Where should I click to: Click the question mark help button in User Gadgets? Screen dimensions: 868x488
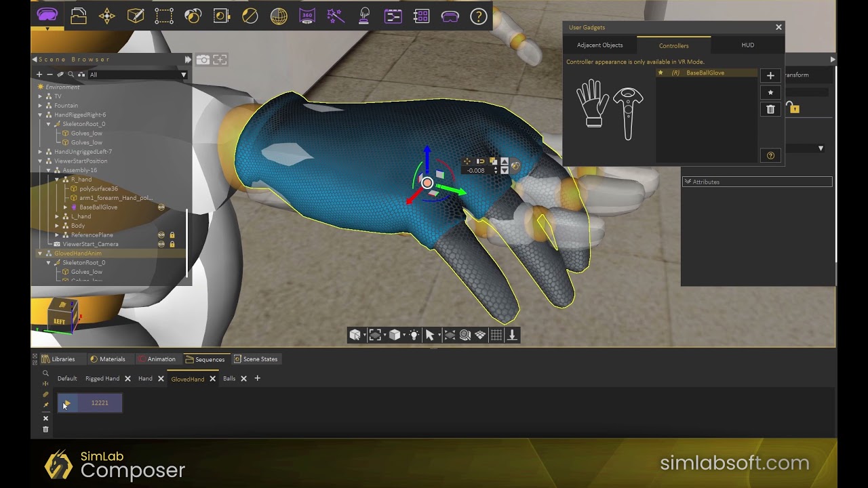pos(770,155)
